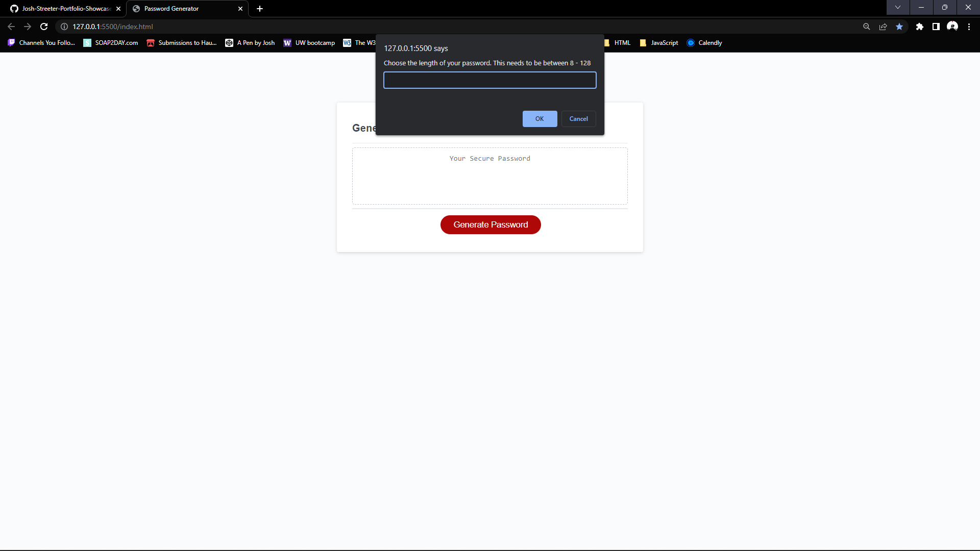The image size is (980, 551).
Task: Bookmark the page via star icon
Action: coord(900,27)
